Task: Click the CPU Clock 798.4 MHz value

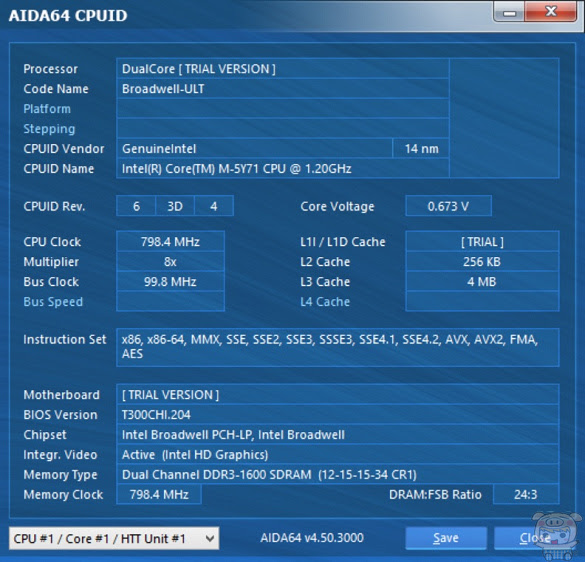Action: click(171, 241)
